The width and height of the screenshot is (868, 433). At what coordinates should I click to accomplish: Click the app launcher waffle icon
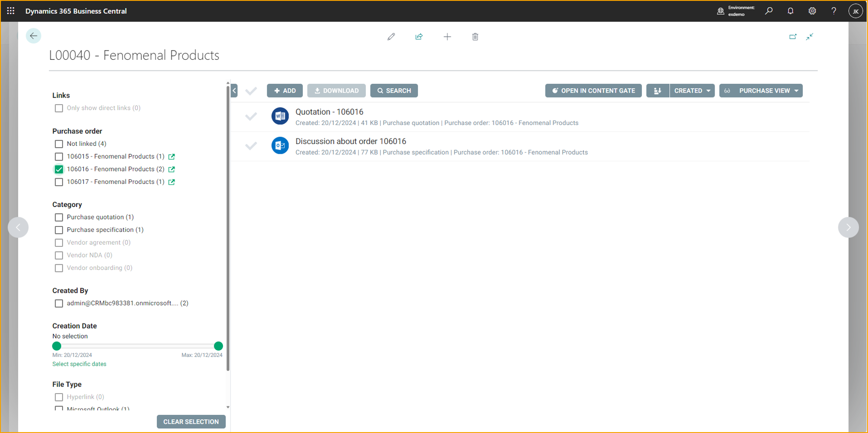(x=11, y=11)
